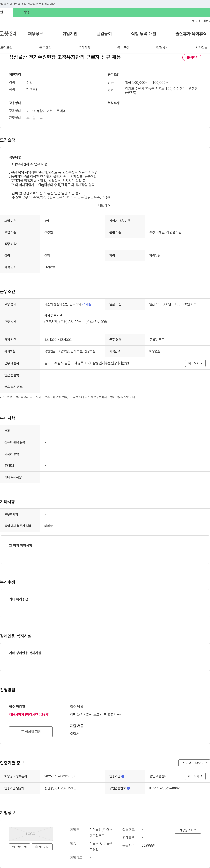Click the 채용시까지 badge

pyautogui.click(x=192, y=58)
